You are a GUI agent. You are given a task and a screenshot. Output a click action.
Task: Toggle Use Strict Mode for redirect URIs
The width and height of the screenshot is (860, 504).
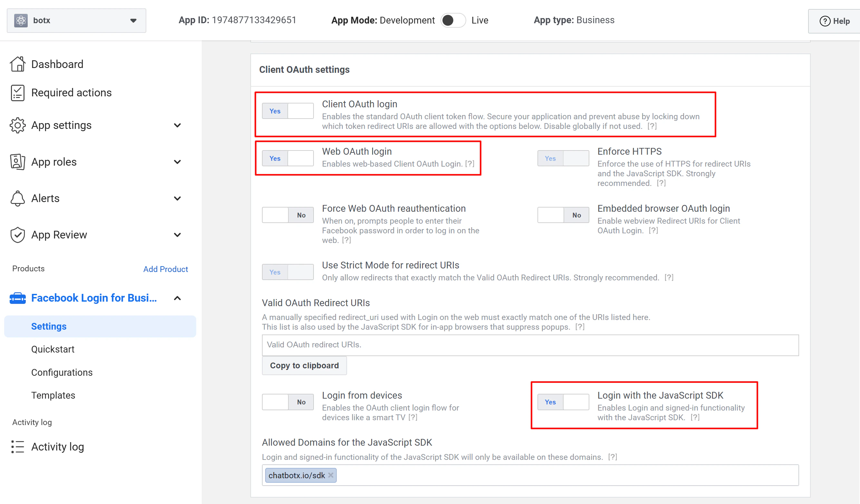pos(288,272)
